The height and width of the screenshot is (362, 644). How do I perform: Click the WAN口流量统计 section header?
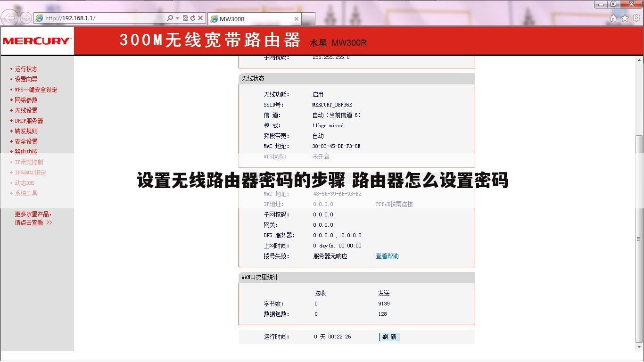pos(356,278)
